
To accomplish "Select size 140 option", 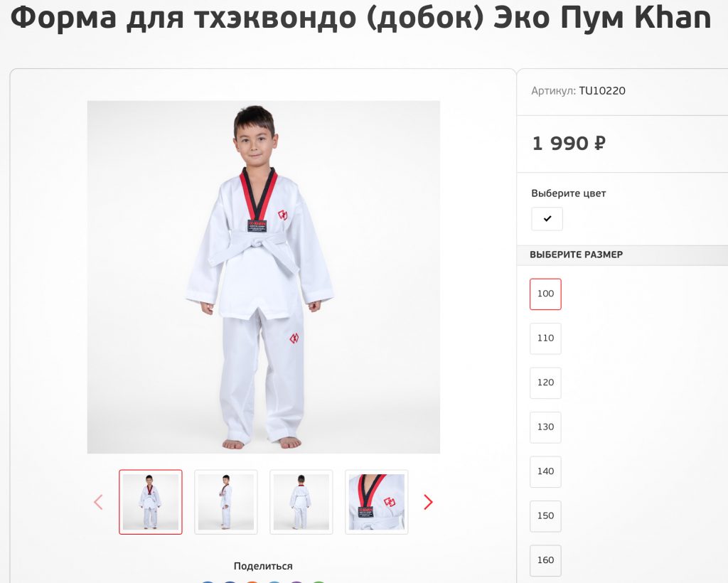I will pos(545,471).
